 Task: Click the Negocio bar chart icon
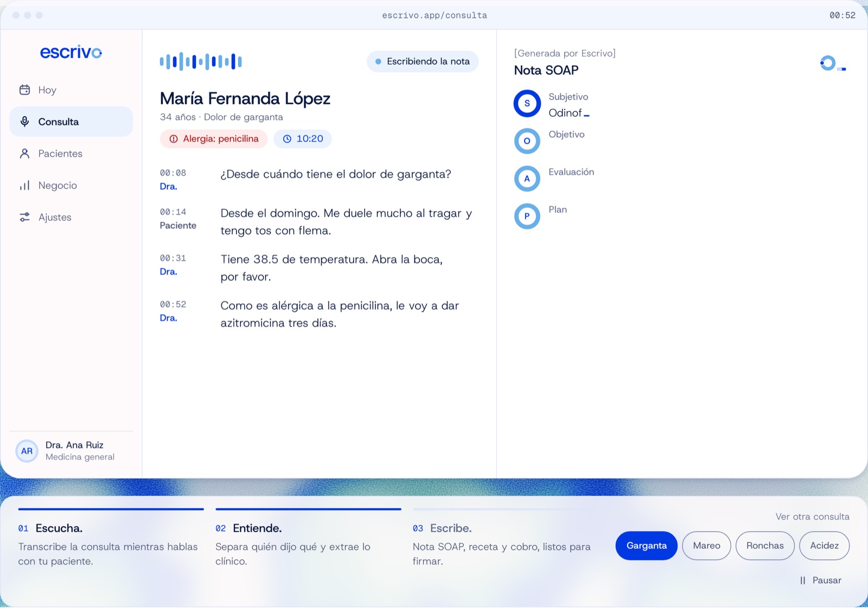(x=24, y=185)
